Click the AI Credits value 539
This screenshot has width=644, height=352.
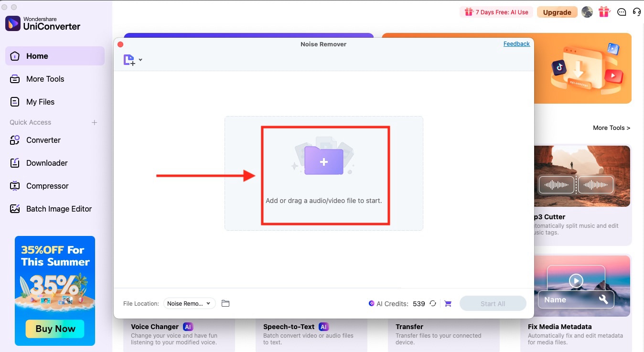click(x=419, y=303)
